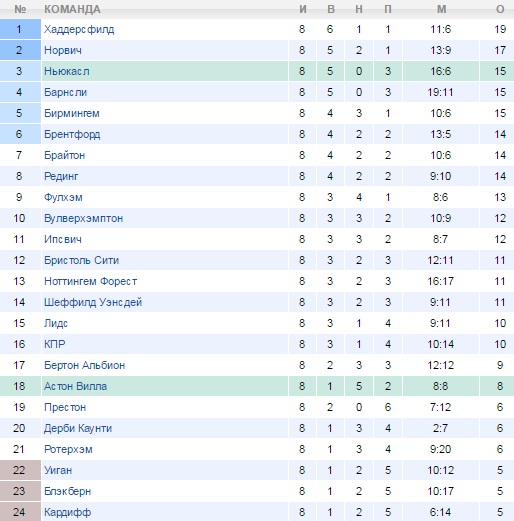
Task: Open the Кардифф team page
Action: (67, 512)
